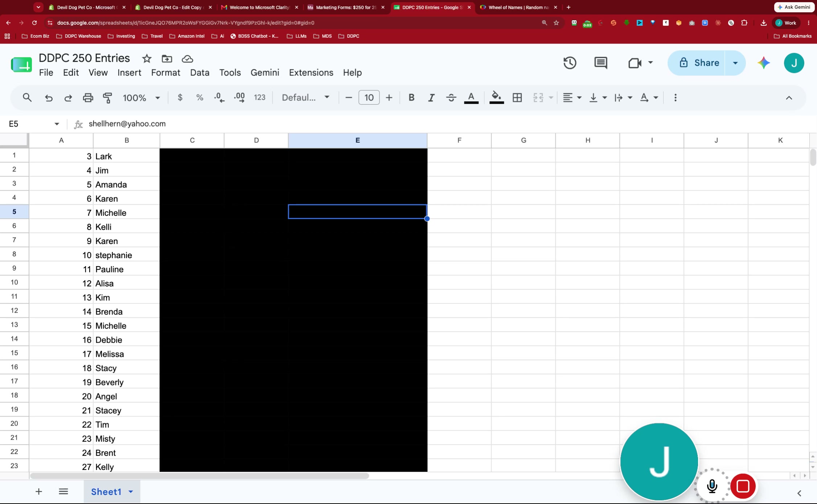Viewport: 817px width, 504px height.
Task: Add a new sheet
Action: point(39,492)
